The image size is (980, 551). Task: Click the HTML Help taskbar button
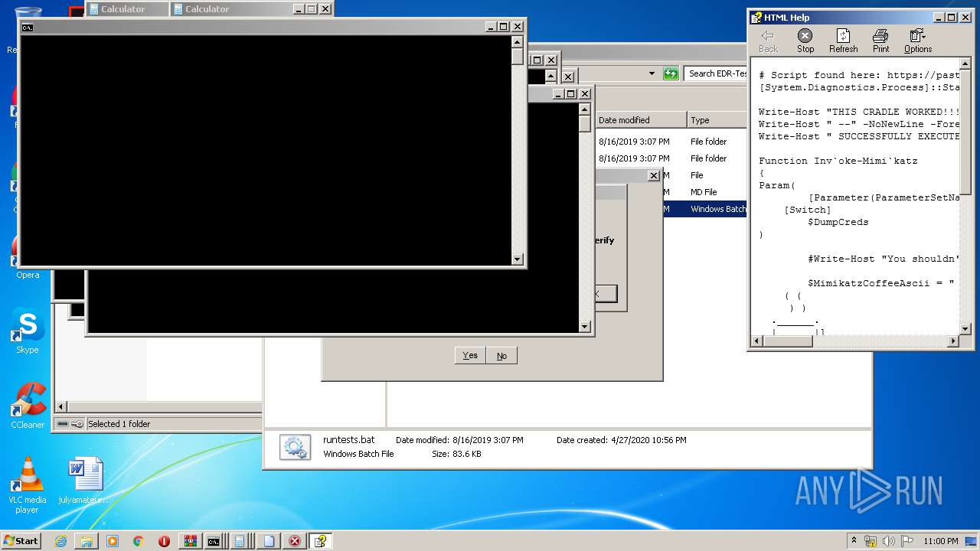(x=321, y=541)
